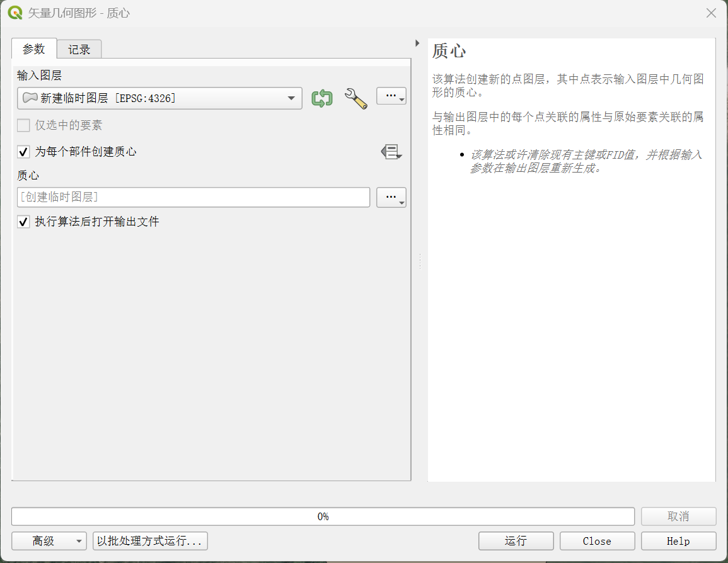Switch to the 记录 tab
This screenshot has width=728, height=563.
tap(79, 49)
